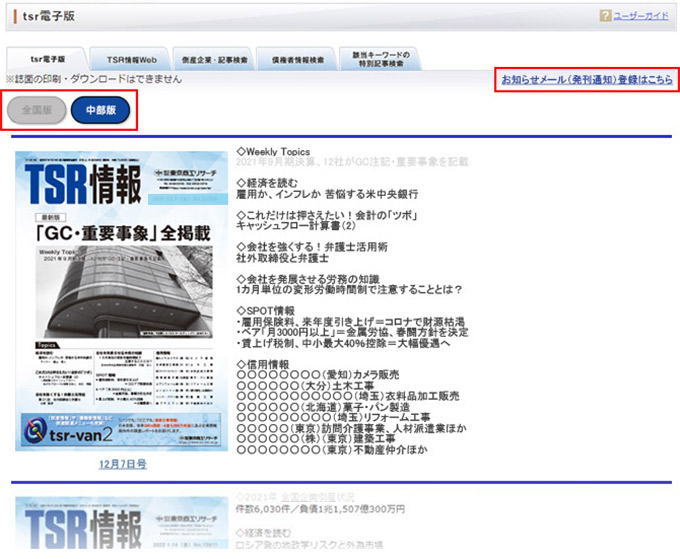Click text 雇用か、インフレか 苦悩する米中央銀行
The image size is (680, 559).
tap(327, 194)
